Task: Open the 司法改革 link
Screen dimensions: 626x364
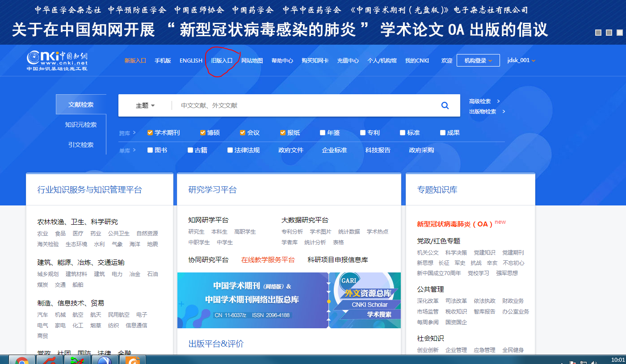Action: [456, 301]
